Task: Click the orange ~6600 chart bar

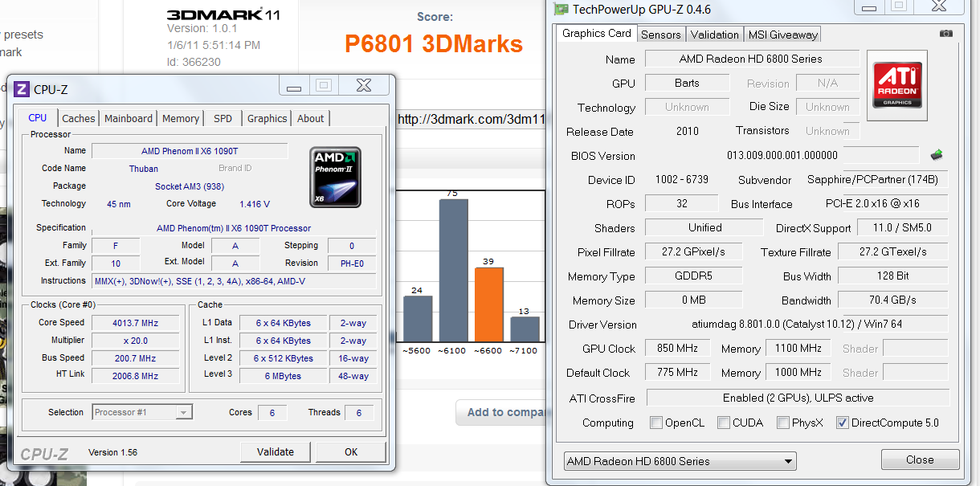Action: click(488, 304)
